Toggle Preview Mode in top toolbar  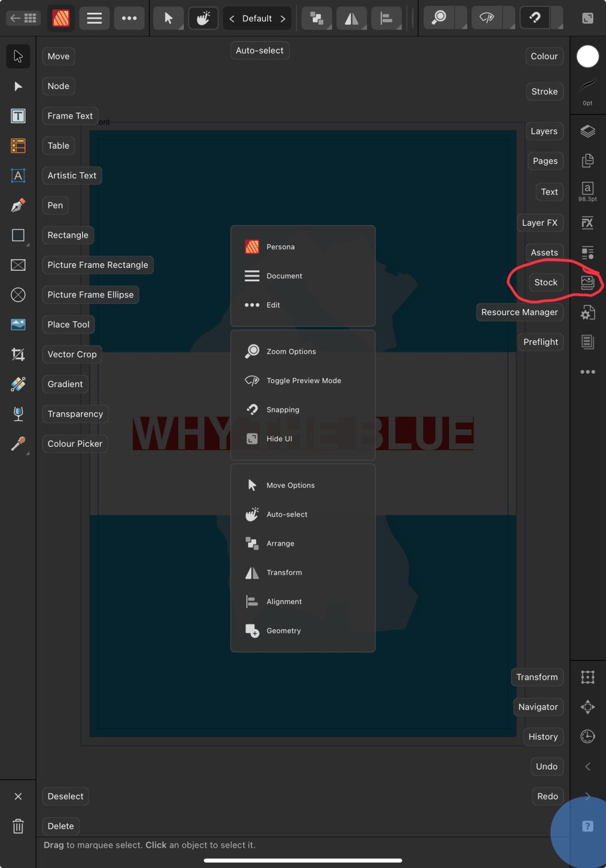(x=487, y=19)
